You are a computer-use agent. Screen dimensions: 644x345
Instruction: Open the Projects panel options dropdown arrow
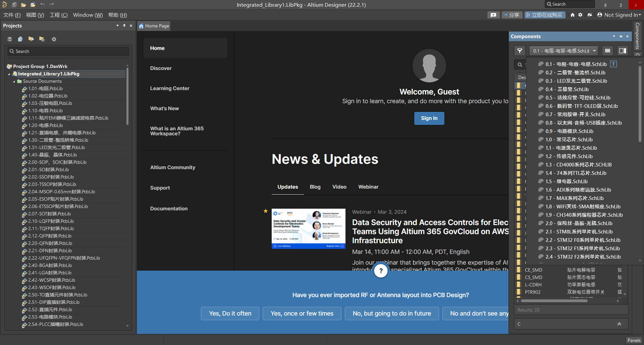[117, 26]
